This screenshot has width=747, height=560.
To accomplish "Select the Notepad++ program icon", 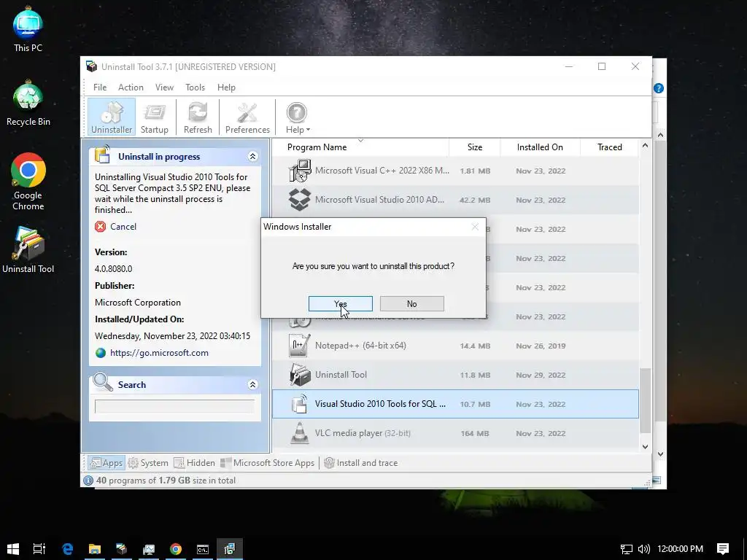I will [x=300, y=346].
